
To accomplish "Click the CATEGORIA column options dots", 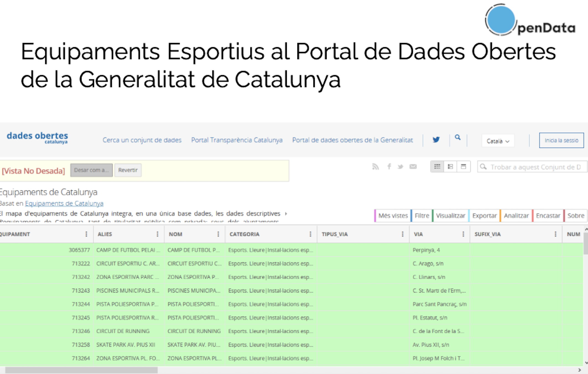I will 310,234.
